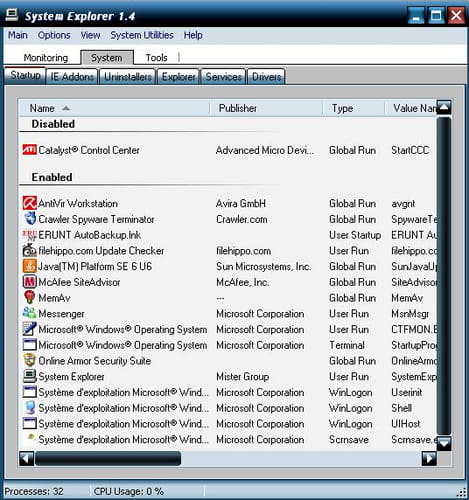Click the window icon of the Terminal row
Image resolution: width=469 pixels, height=500 pixels.
pyautogui.click(x=29, y=345)
